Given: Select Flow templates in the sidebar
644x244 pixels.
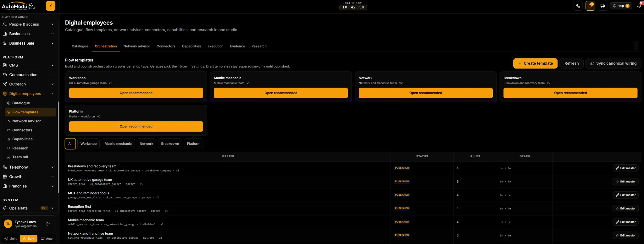Looking at the screenshot, I should (x=30, y=112).
